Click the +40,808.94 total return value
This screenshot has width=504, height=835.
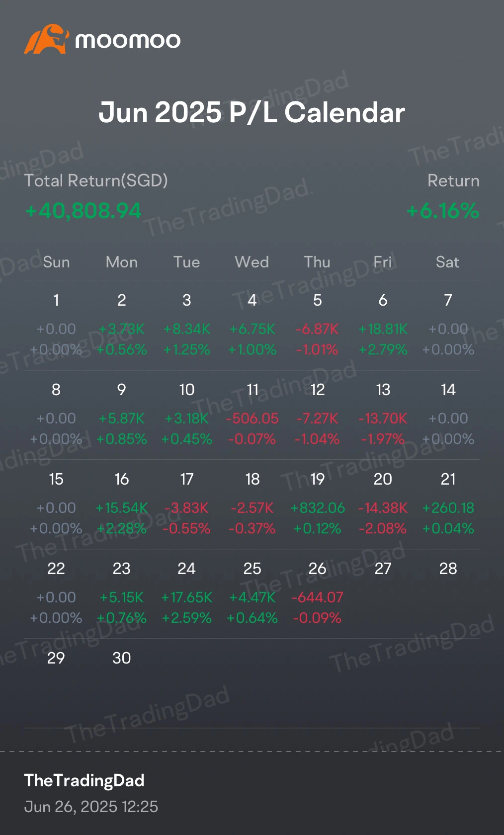tap(83, 211)
